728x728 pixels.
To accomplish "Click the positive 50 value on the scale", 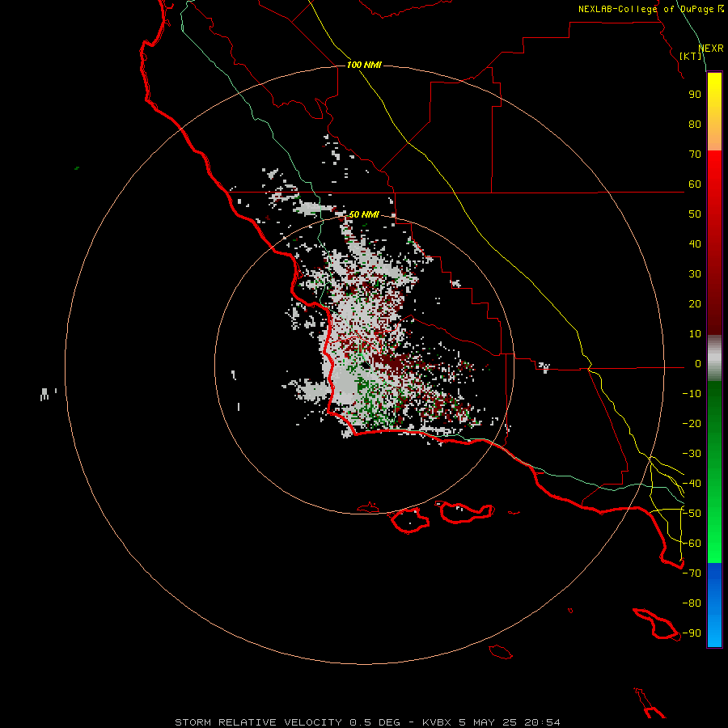I will (695, 214).
